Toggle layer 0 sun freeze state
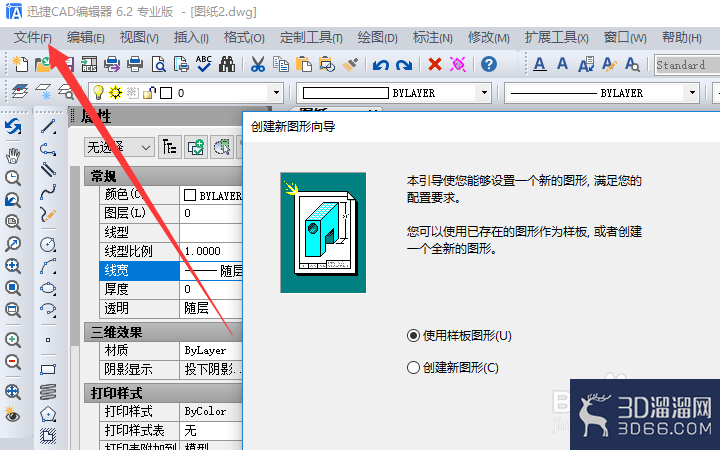 (115, 93)
